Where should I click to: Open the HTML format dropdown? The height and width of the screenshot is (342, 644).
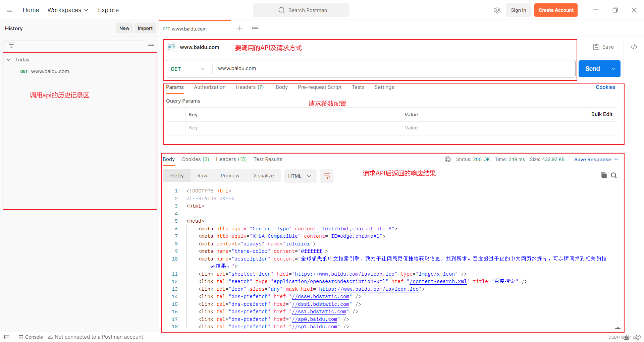(x=300, y=176)
